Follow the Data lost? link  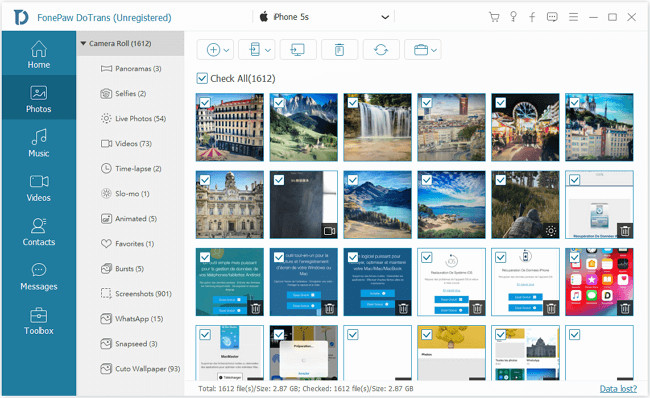click(618, 388)
